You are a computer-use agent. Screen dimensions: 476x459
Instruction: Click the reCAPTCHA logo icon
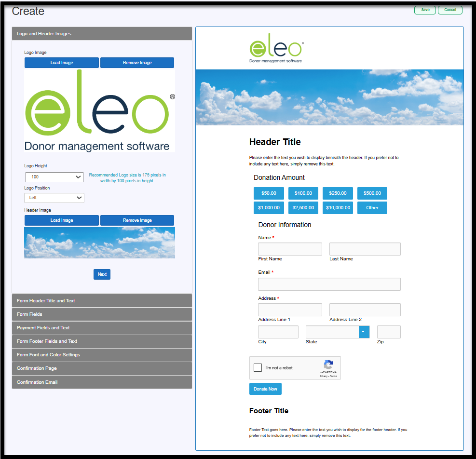pos(328,364)
